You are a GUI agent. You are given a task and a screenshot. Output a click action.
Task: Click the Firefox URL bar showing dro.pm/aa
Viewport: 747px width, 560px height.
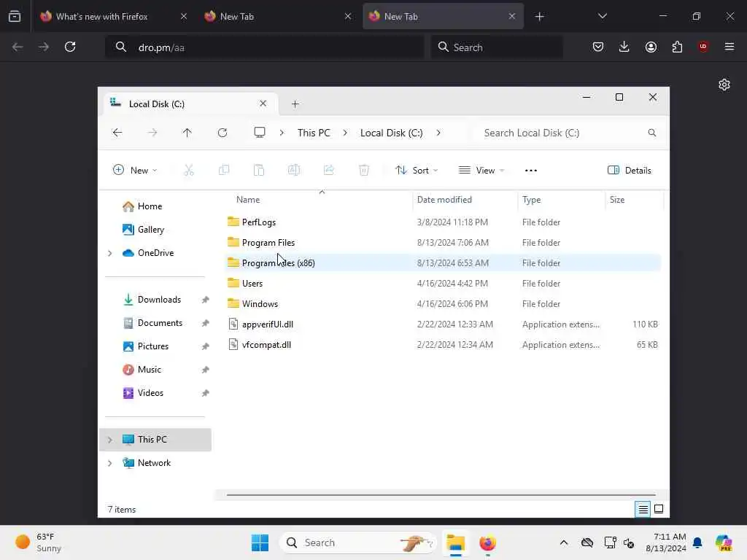tap(264, 47)
